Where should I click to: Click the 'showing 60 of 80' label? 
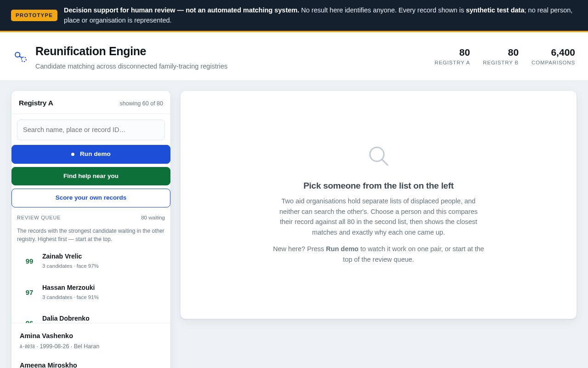[141, 103]
